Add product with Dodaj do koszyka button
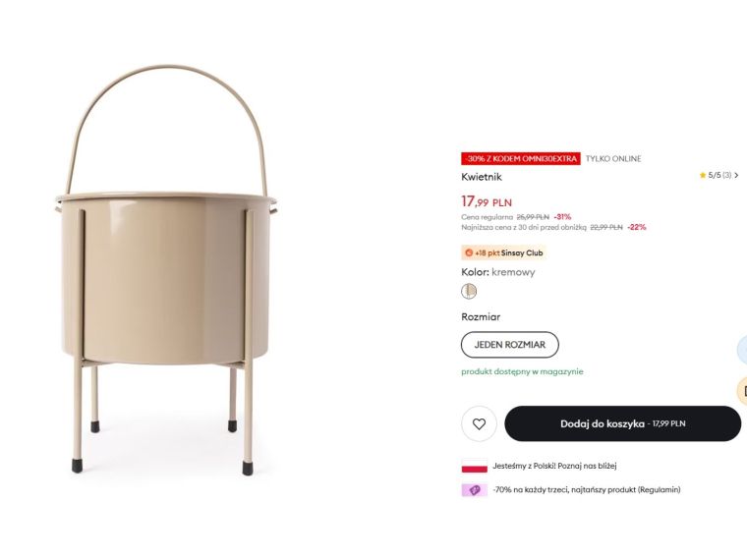The height and width of the screenshot is (560, 747). click(x=622, y=423)
